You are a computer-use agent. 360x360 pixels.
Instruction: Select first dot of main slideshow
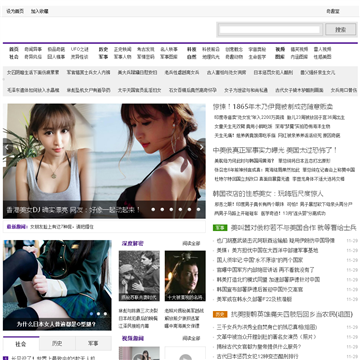(x=153, y=210)
